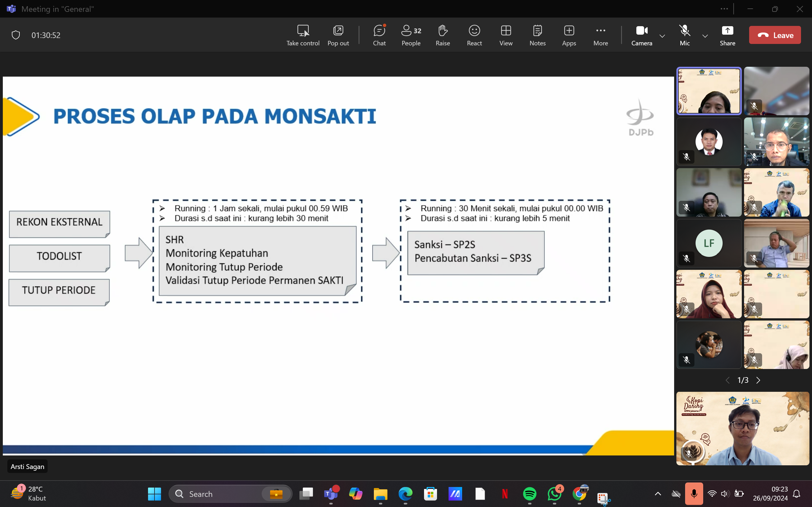812x507 pixels.
Task: Toggle the taskbar microphone indicator
Action: coord(694,493)
